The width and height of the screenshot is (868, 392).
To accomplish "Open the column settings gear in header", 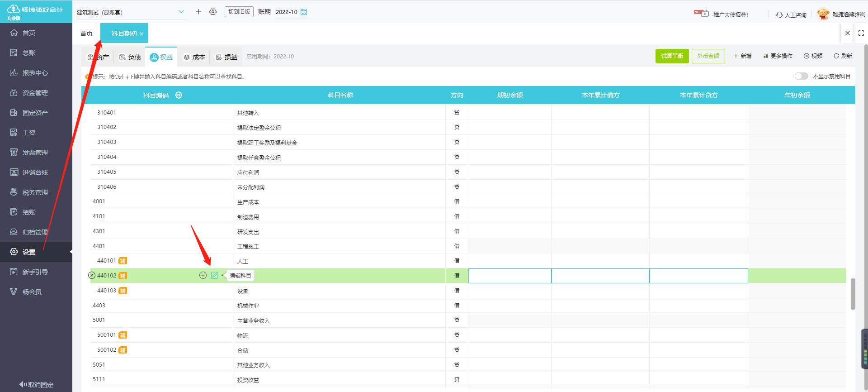I will pos(179,95).
